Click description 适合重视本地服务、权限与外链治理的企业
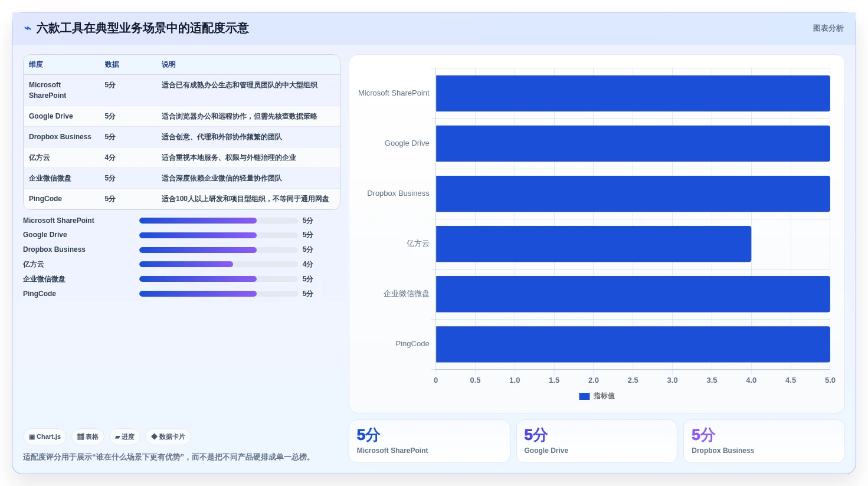Viewport: 868px width, 486px height. click(229, 157)
